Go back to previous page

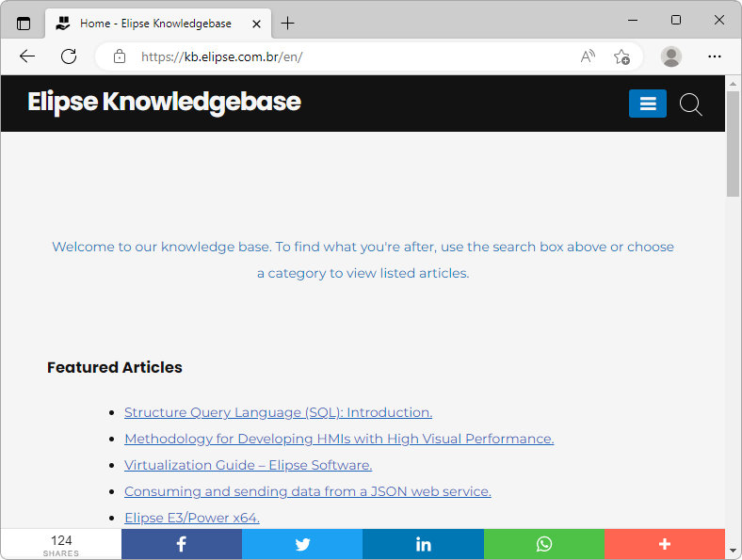tap(27, 56)
